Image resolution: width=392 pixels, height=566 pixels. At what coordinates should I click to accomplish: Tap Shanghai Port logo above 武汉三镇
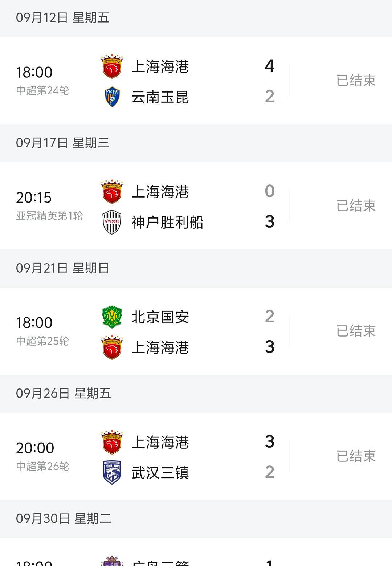112,442
